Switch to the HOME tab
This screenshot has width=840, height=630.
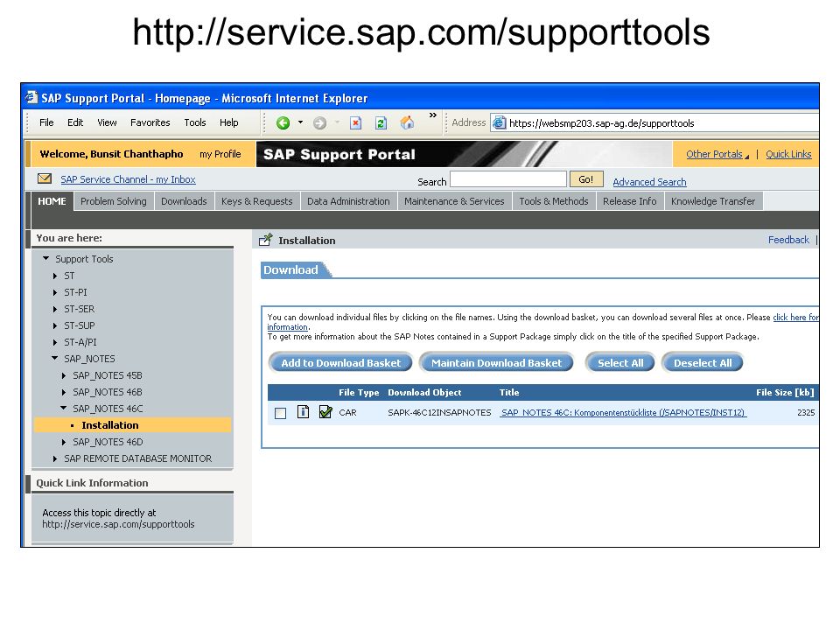52,201
